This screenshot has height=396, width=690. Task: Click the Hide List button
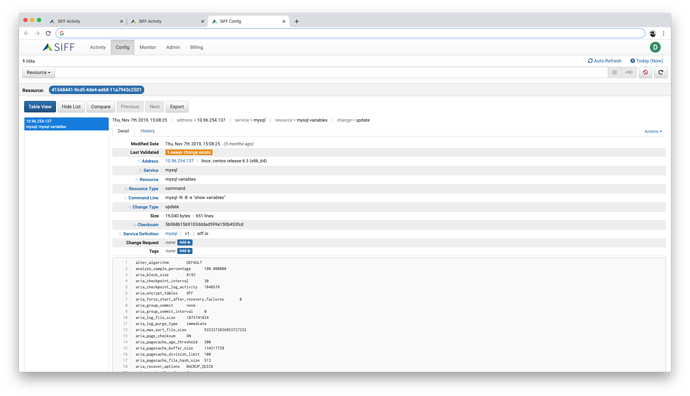pyautogui.click(x=71, y=106)
